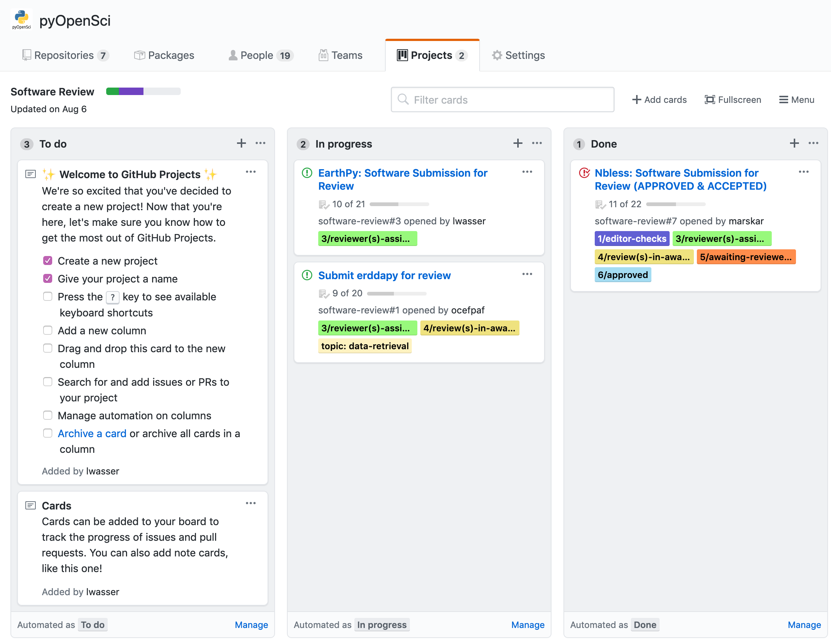831x644 pixels.
Task: Click Software Review project progress bar
Action: coord(143,91)
